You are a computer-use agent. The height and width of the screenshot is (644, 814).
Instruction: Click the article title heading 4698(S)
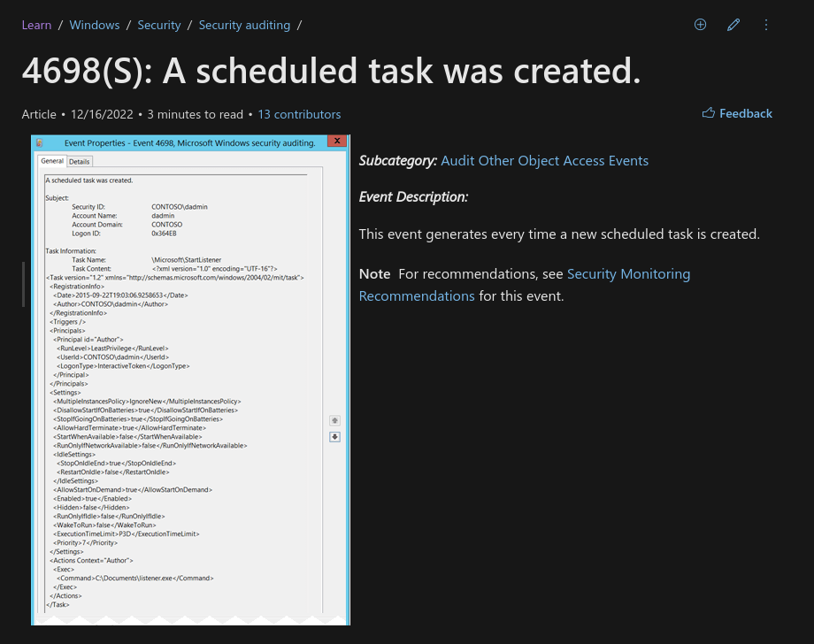pos(331,71)
